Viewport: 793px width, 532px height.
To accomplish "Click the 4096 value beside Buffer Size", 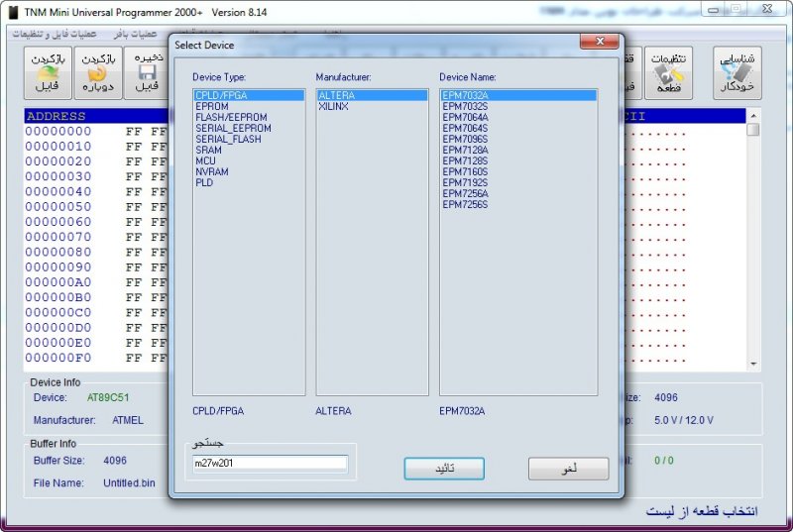I will (115, 461).
